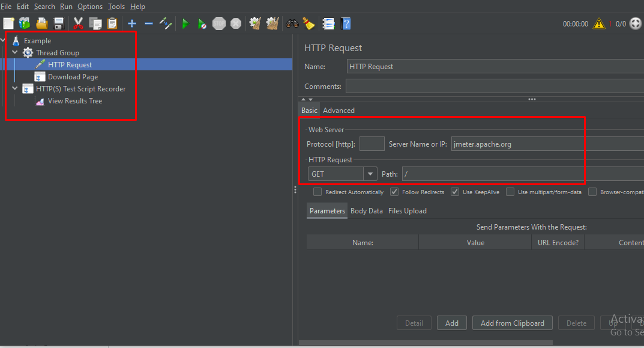Click the Copy icon in toolbar
Viewport: 644px width, 348px height.
[x=95, y=23]
